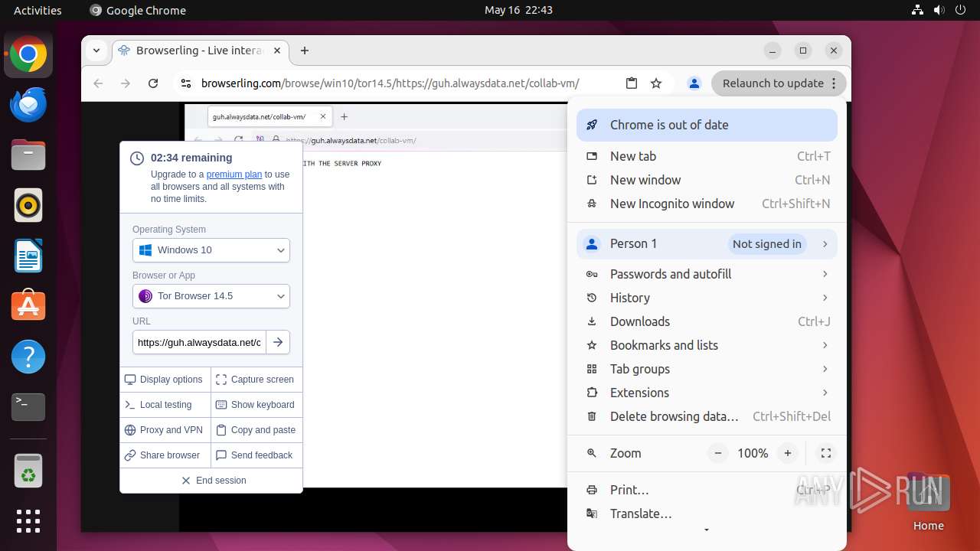The width and height of the screenshot is (980, 551).
Task: Decrease zoom with the minus button
Action: pos(718,453)
